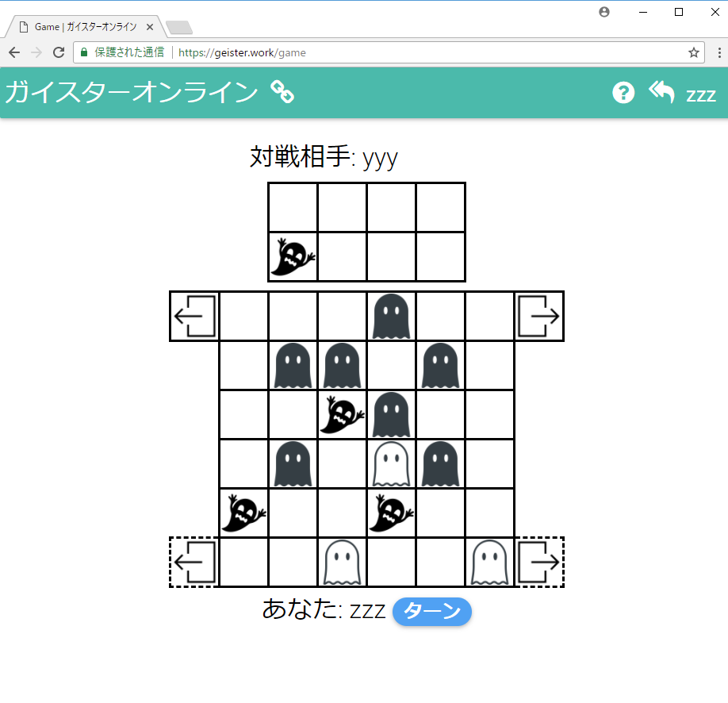Switch to the Game | ガイスターオンライン tab
The image size is (728, 703).
(x=85, y=27)
